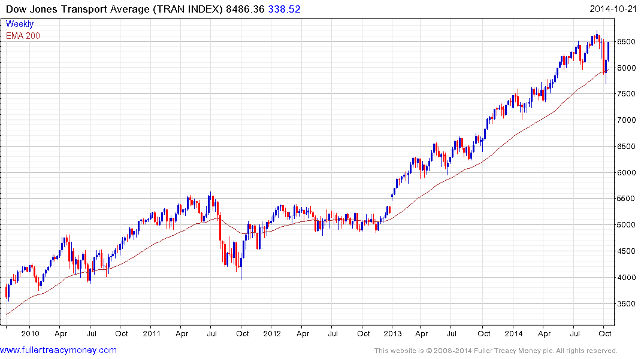This screenshot has height=359, width=644.
Task: Click the EMA 200 indicator label
Action: (23, 36)
